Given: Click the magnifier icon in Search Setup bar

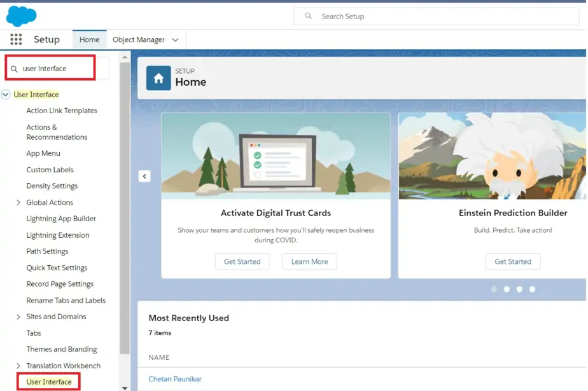Looking at the screenshot, I should [310, 16].
